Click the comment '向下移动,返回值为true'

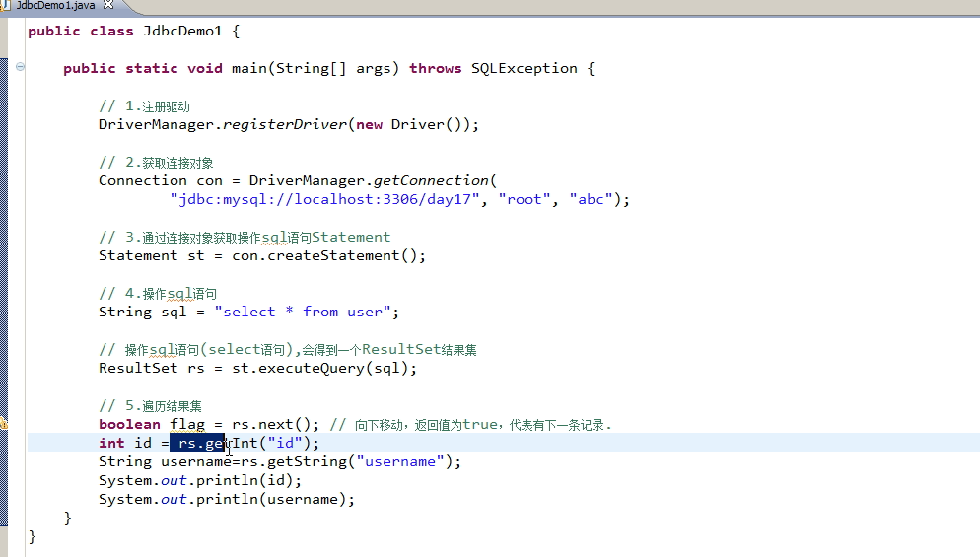tap(470, 425)
